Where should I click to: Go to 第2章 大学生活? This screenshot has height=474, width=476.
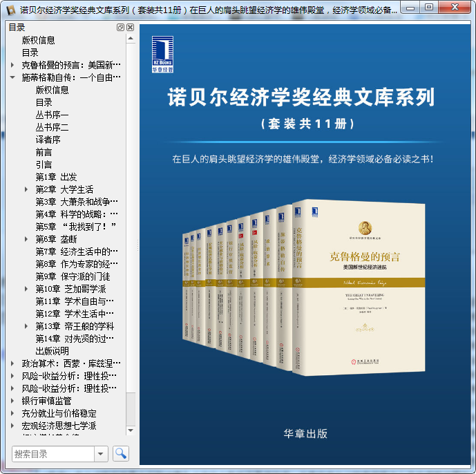(x=64, y=189)
